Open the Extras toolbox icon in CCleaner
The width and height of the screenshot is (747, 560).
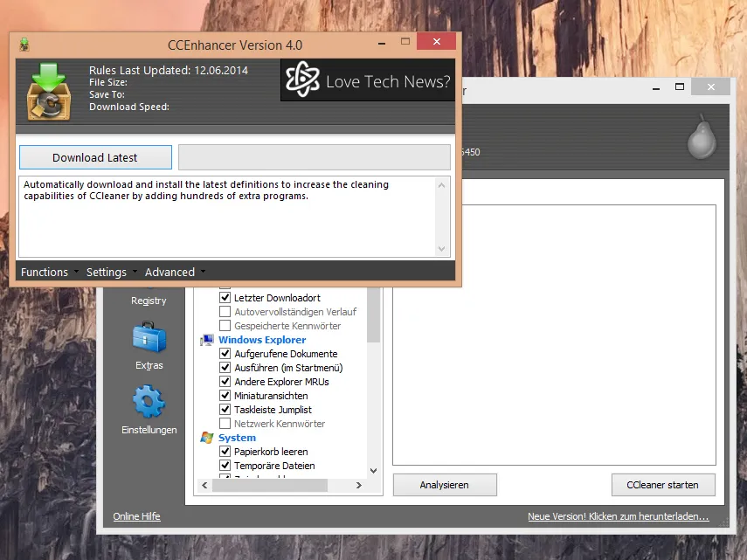pyautogui.click(x=149, y=337)
